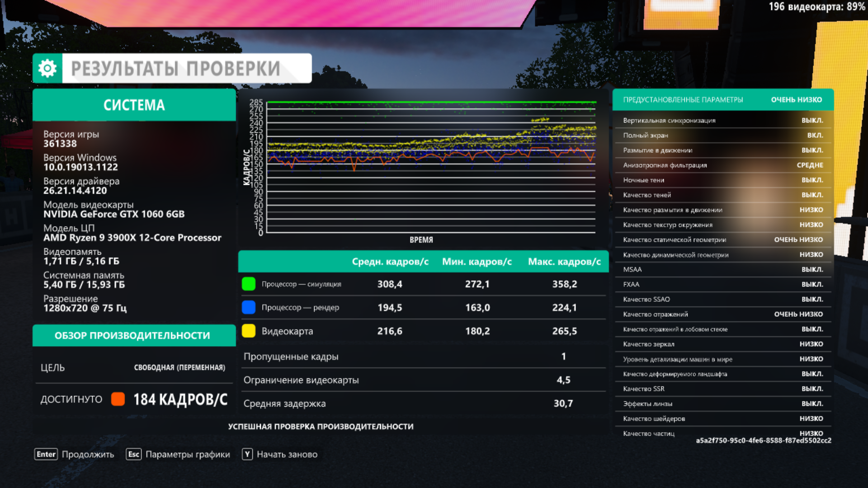
Task: Click the yellow Видеокарта legend swatch
Action: click(249, 331)
